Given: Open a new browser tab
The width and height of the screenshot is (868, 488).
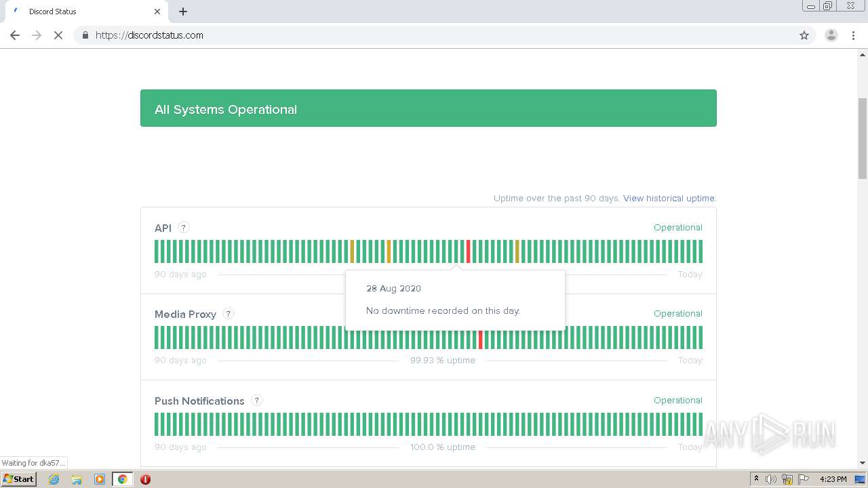Looking at the screenshot, I should (x=183, y=12).
